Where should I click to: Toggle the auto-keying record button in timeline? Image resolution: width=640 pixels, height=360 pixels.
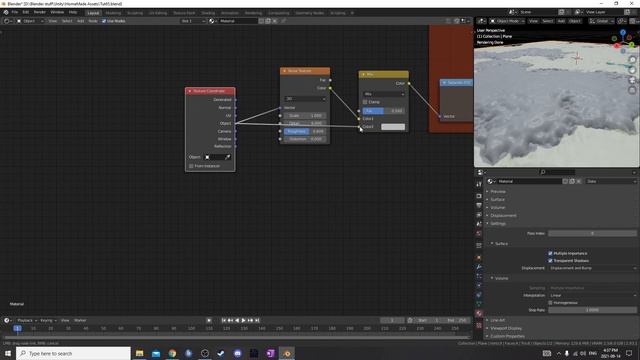[209, 320]
